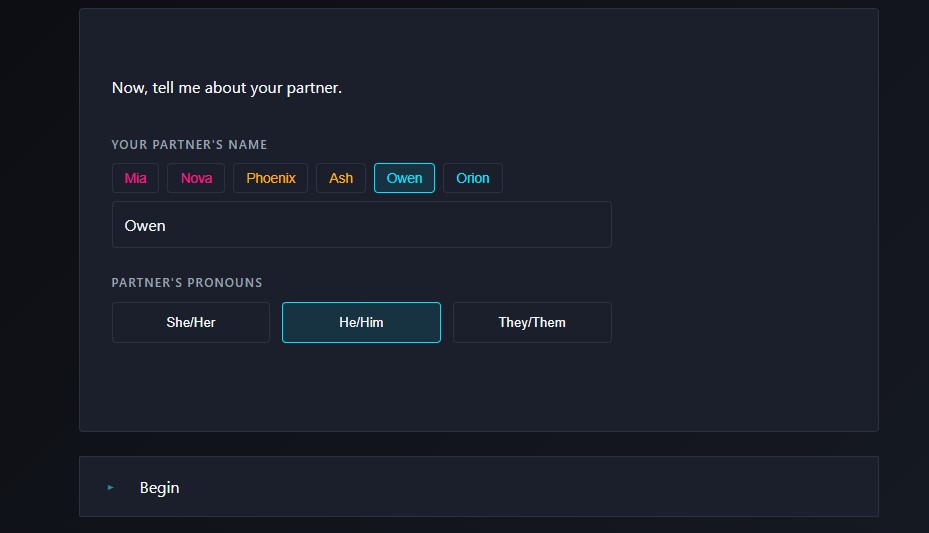Choose Orion from the name suggestions
This screenshot has height=533, width=929.
coord(473,178)
